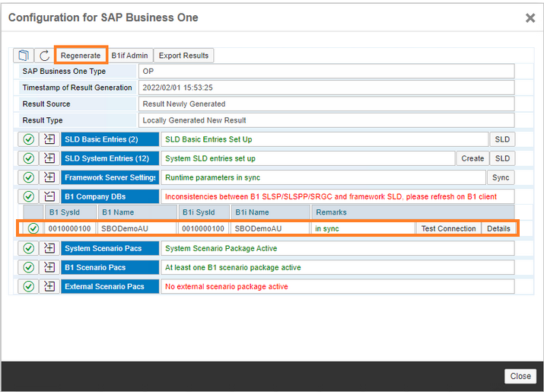Click the timestamp field 2022/02/01 15:53:25
544x392 pixels.
coord(326,88)
